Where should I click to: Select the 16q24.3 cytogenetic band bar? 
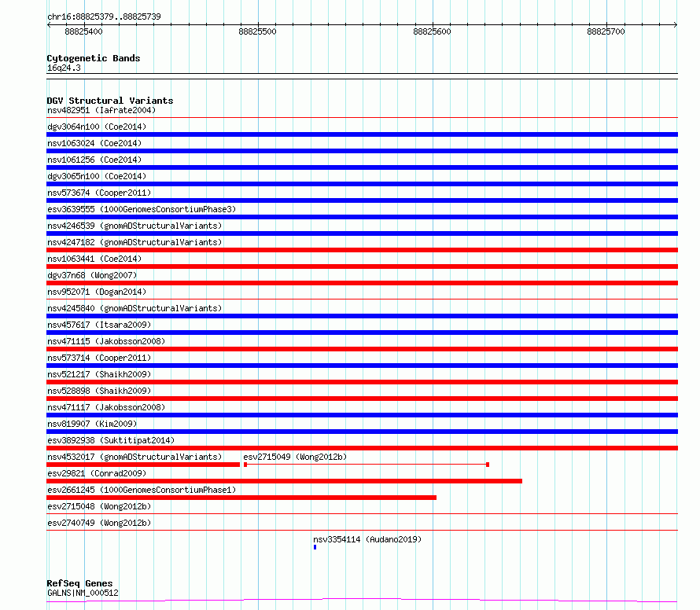coord(362,76)
